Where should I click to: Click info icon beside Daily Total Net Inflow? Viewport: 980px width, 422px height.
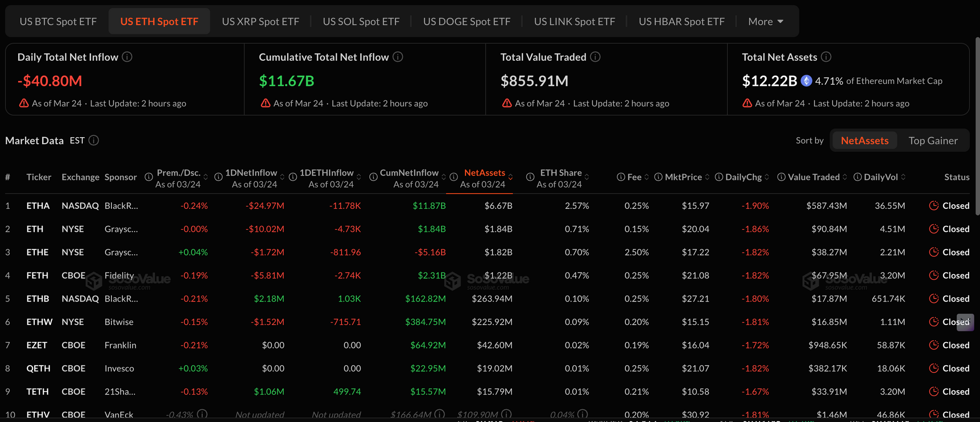[x=127, y=57]
